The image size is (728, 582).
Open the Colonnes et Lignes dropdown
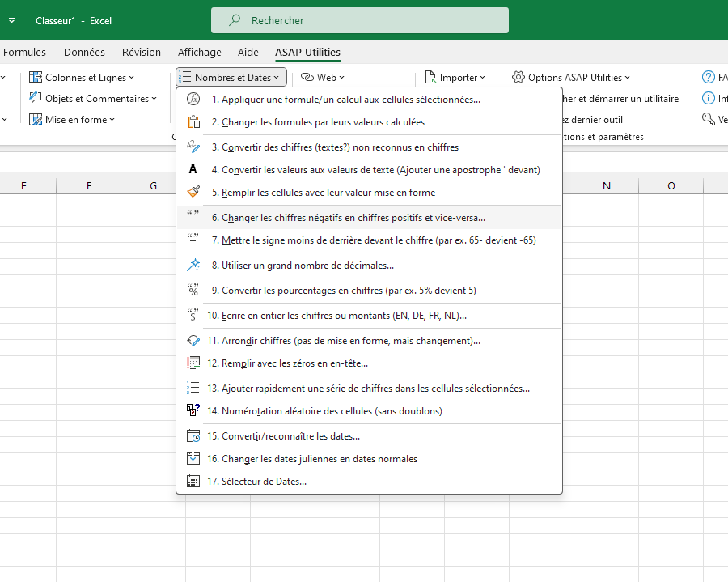pyautogui.click(x=82, y=78)
